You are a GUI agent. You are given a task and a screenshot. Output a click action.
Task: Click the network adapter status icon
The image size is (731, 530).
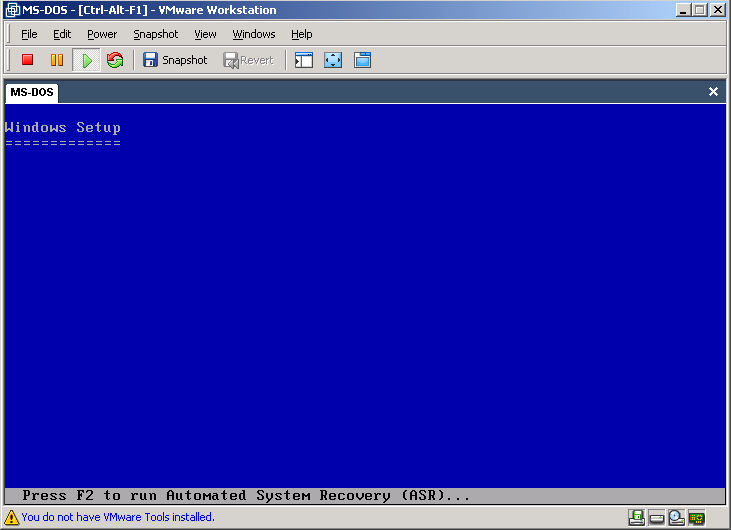[x=697, y=517]
